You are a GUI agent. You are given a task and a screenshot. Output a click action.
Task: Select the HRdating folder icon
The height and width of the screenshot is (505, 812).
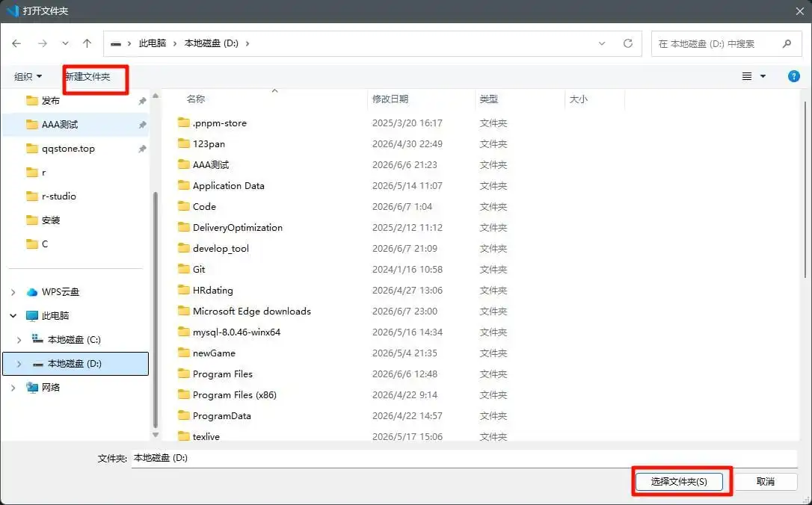tap(183, 291)
